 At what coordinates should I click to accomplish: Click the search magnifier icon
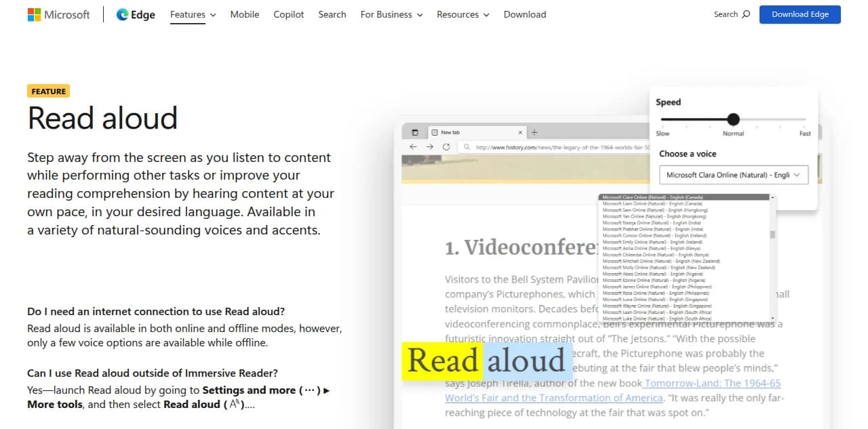point(746,14)
